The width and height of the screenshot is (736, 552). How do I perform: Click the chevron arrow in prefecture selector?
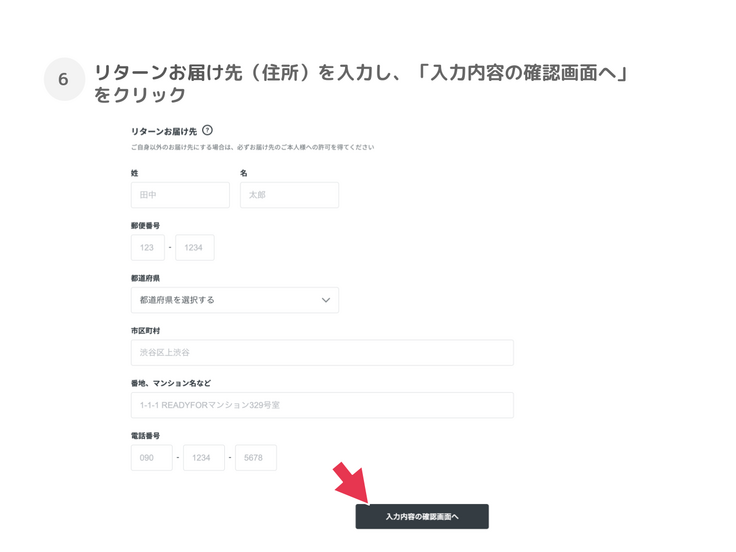click(325, 300)
